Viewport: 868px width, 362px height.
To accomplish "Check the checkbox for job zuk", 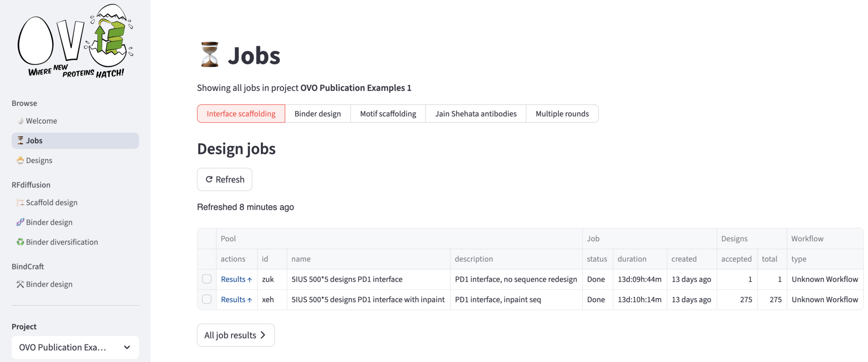I will [207, 279].
